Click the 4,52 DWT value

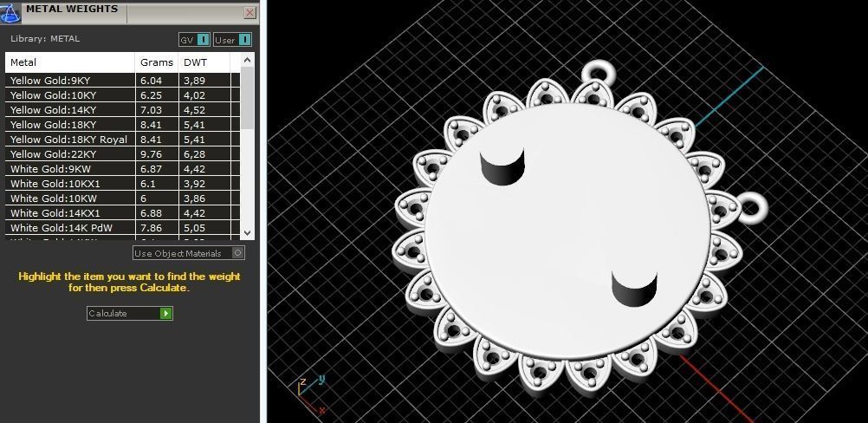(194, 110)
